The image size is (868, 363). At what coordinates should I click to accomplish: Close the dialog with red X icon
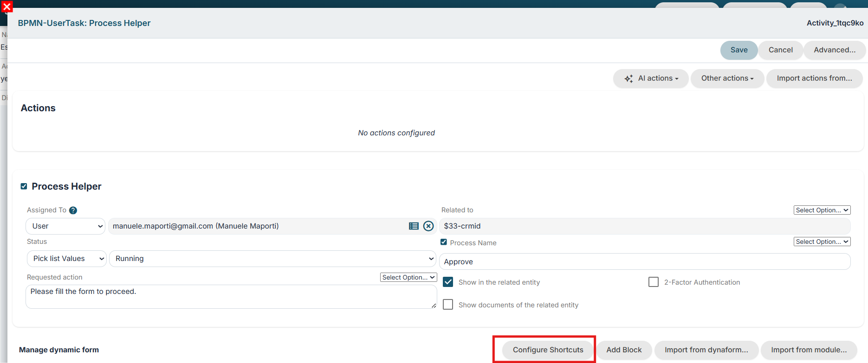pyautogui.click(x=6, y=6)
